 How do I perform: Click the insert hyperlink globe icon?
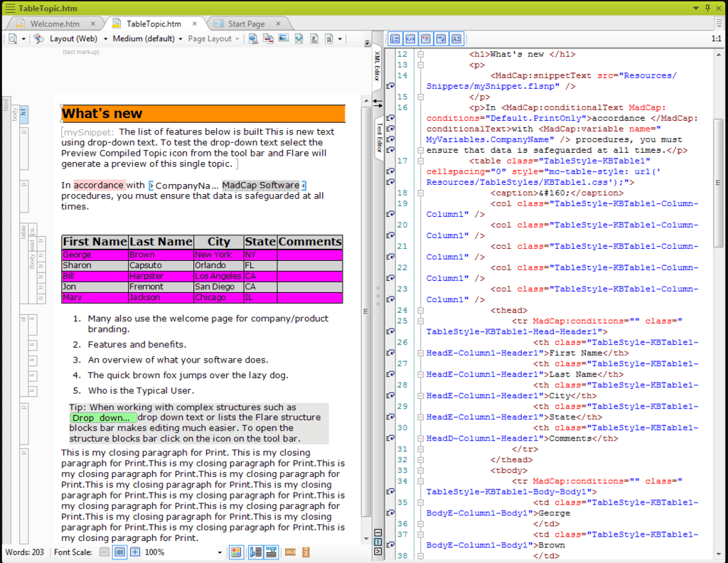(x=253, y=38)
